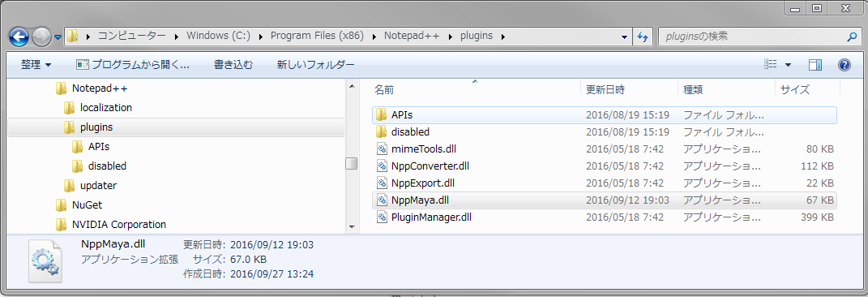868x297 pixels.
Task: Click the NppConverter.dll file icon
Action: tap(382, 166)
